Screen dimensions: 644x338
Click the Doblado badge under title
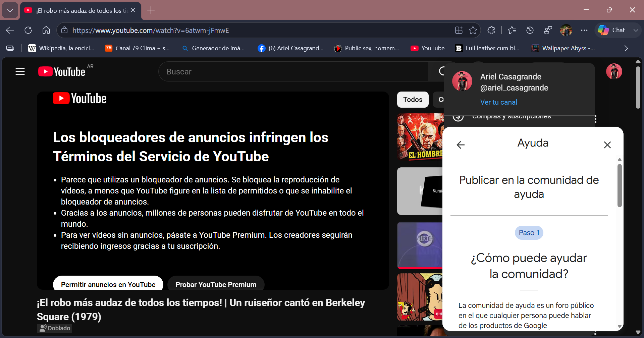55,328
